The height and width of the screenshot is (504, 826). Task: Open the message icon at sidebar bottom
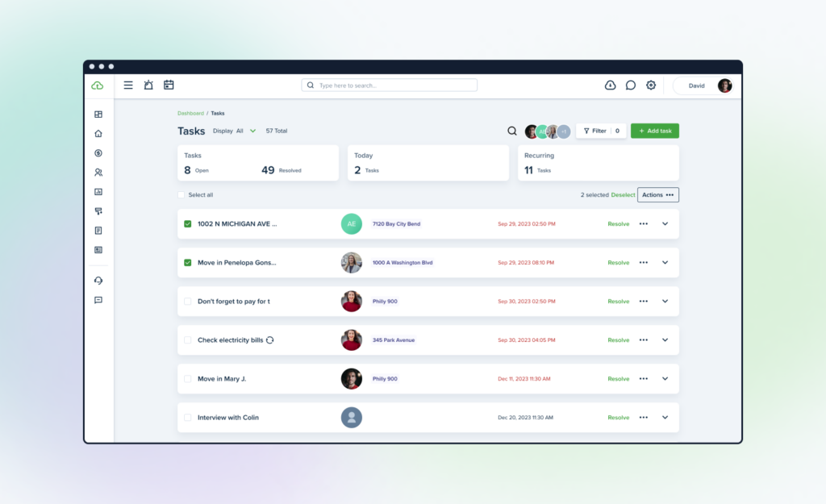pyautogui.click(x=98, y=300)
